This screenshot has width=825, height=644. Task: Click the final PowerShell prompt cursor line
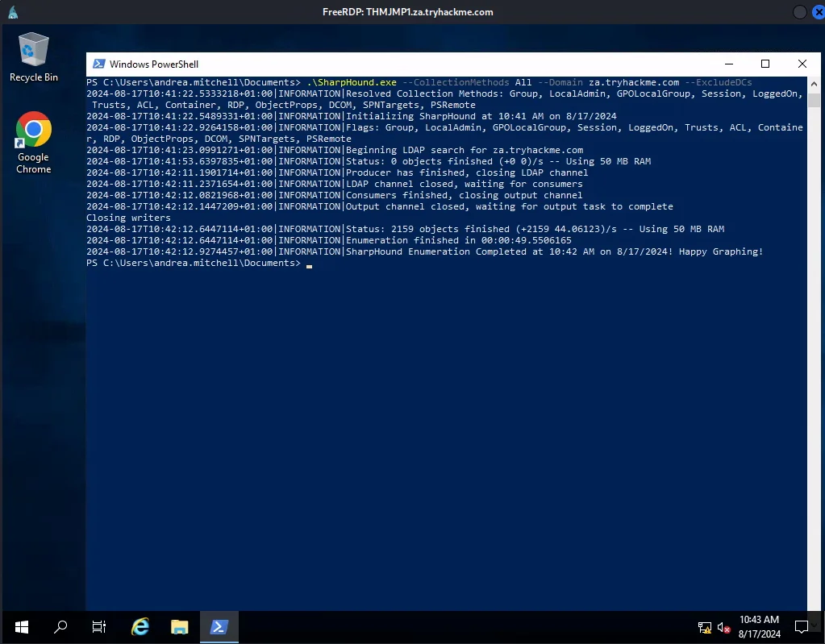point(199,263)
